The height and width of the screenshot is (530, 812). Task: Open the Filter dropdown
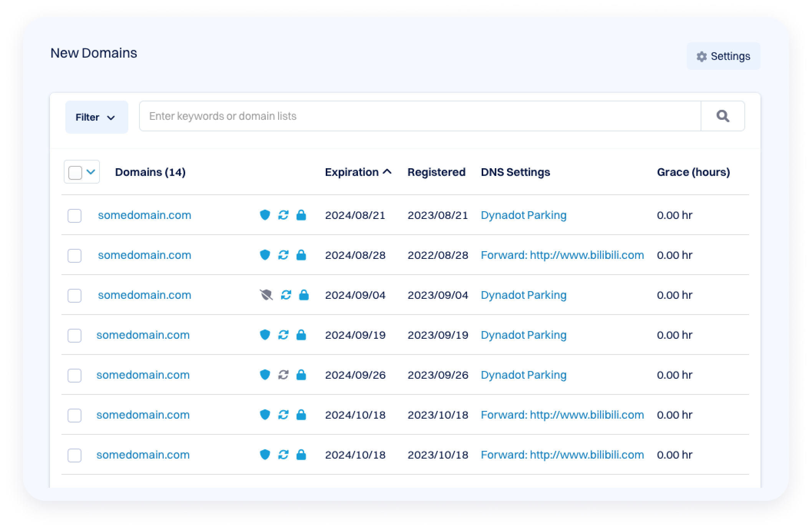[96, 117]
